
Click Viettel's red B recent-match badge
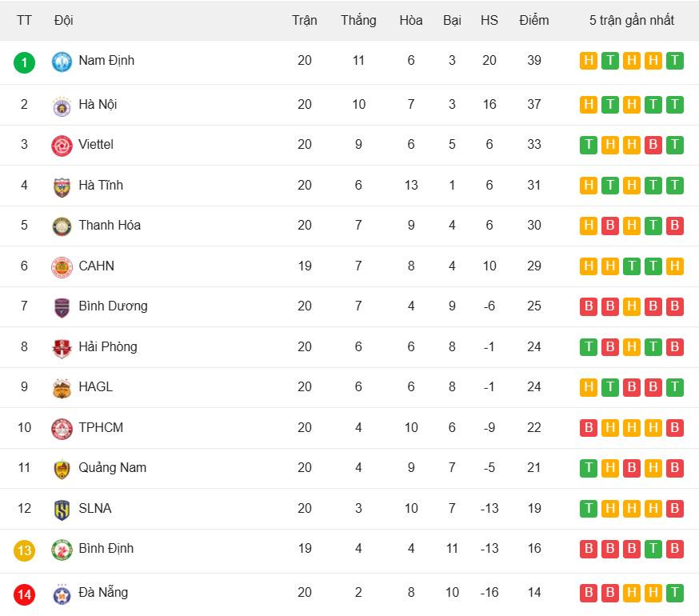tap(653, 145)
